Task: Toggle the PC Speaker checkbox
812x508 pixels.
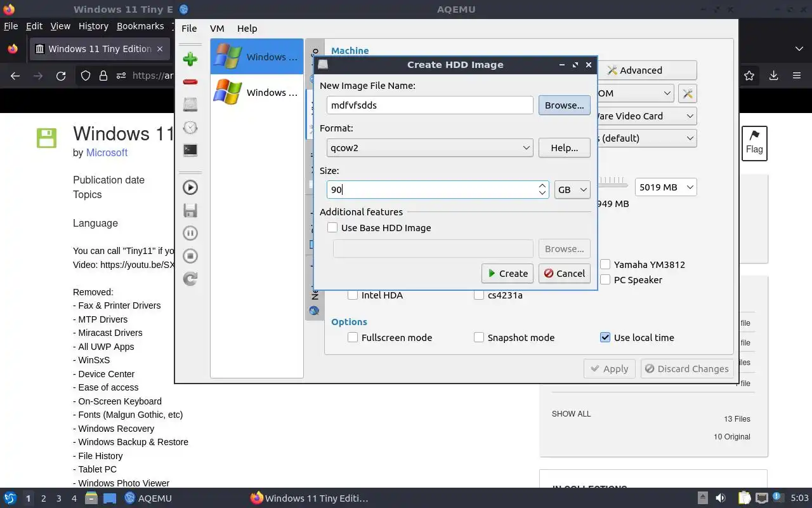Action: pos(605,279)
